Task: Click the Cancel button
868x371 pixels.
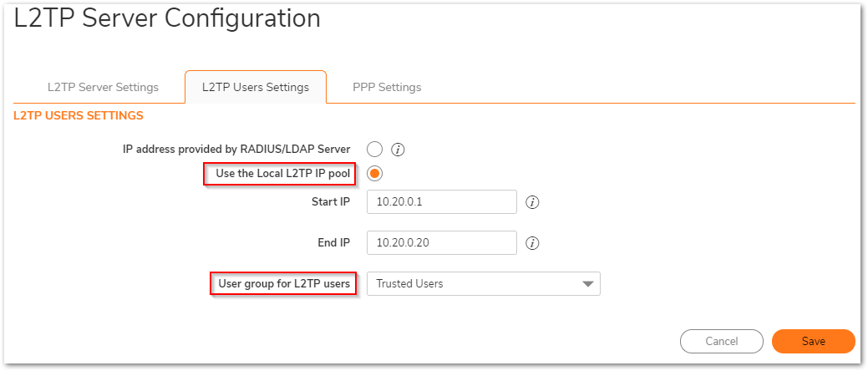Action: 721,341
